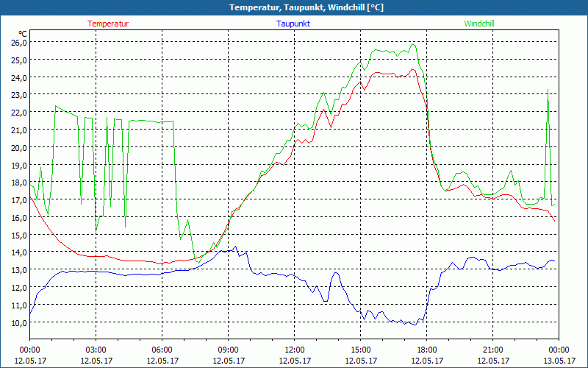
Task: Click the 21,0 y-axis value
Action: (19, 130)
